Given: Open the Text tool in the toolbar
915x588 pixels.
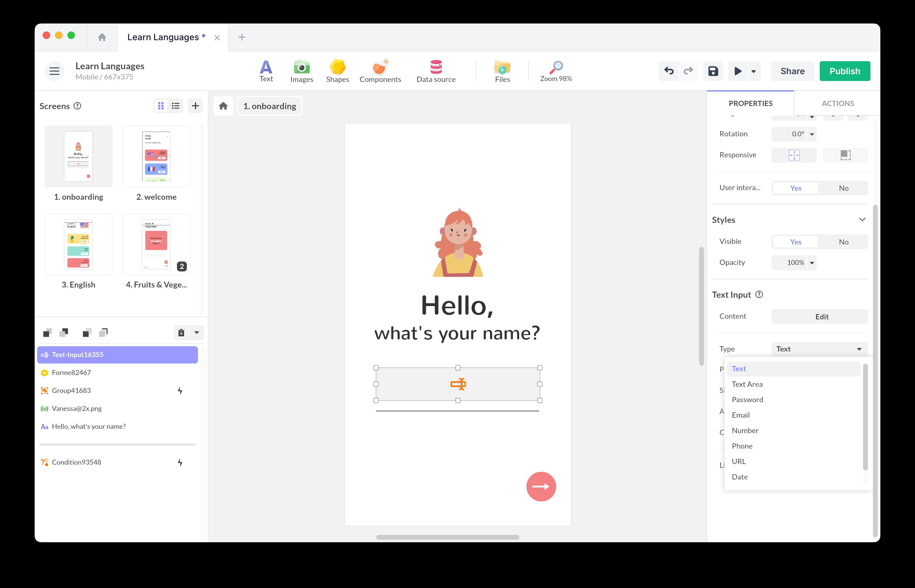Looking at the screenshot, I should click(x=266, y=70).
